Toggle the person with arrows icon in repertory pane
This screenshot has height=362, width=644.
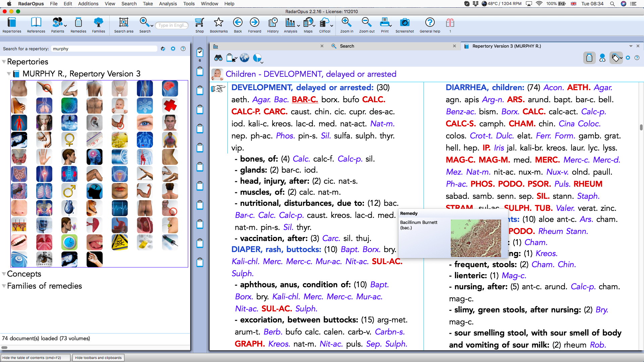click(x=602, y=58)
